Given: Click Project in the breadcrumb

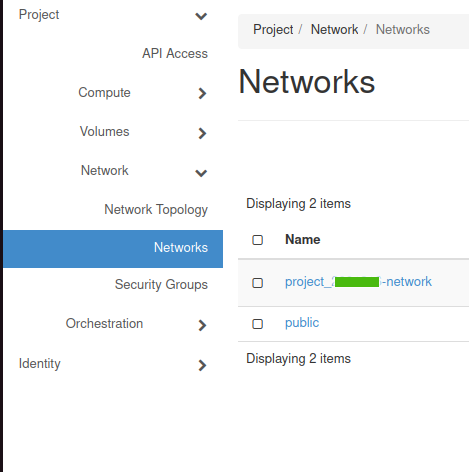Looking at the screenshot, I should coord(273,29).
